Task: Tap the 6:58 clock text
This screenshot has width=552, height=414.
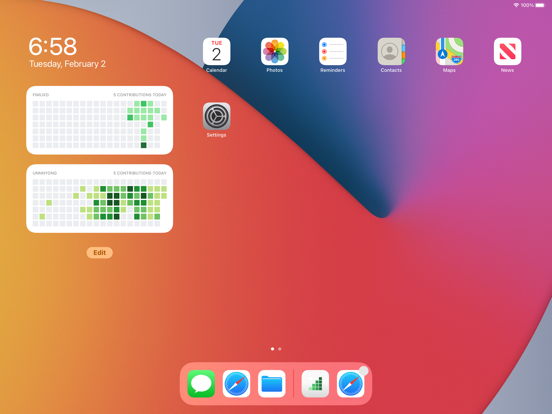Action: 52,46
